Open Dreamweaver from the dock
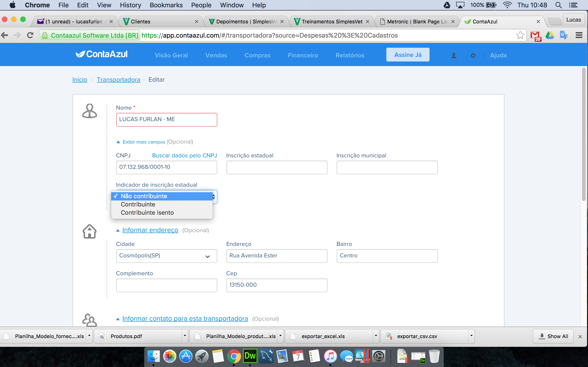Image resolution: width=588 pixels, height=367 pixels. 250,356
